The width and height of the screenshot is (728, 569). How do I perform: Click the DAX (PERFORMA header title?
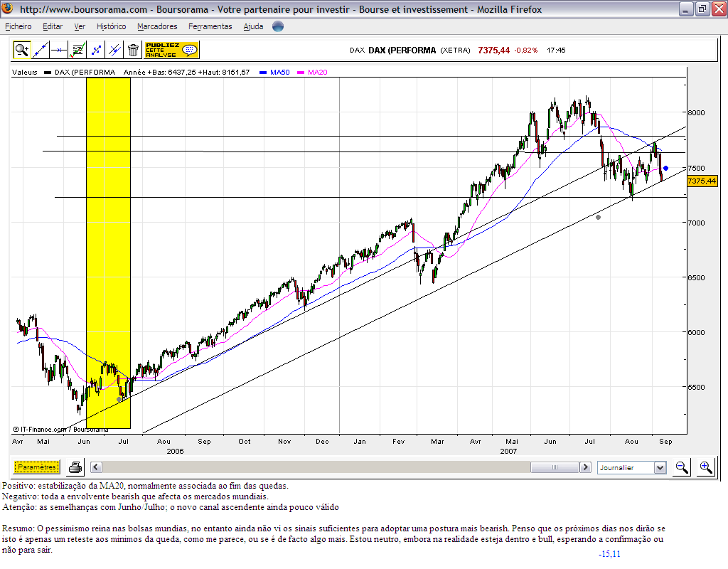click(402, 50)
